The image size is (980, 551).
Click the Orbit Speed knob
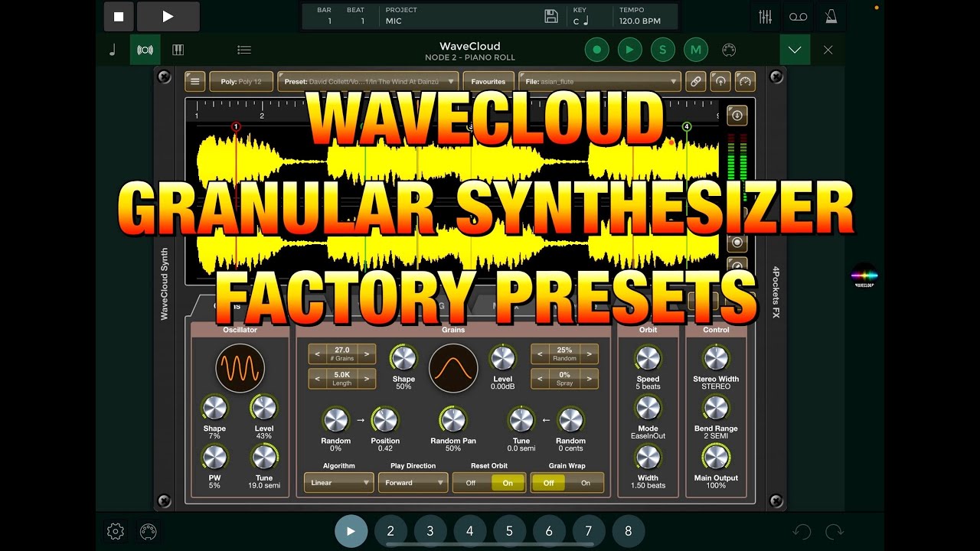point(648,358)
